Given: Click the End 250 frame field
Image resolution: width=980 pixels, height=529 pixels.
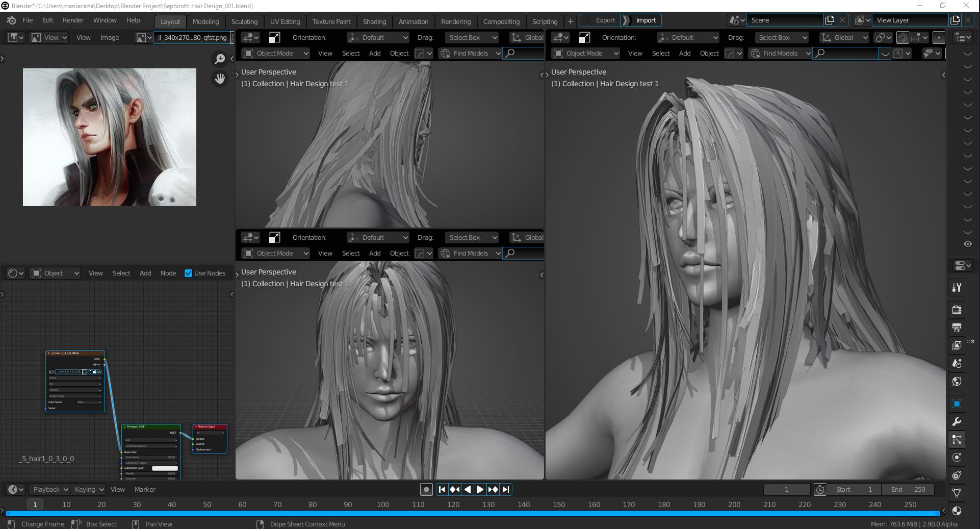Looking at the screenshot, I should pos(908,490).
